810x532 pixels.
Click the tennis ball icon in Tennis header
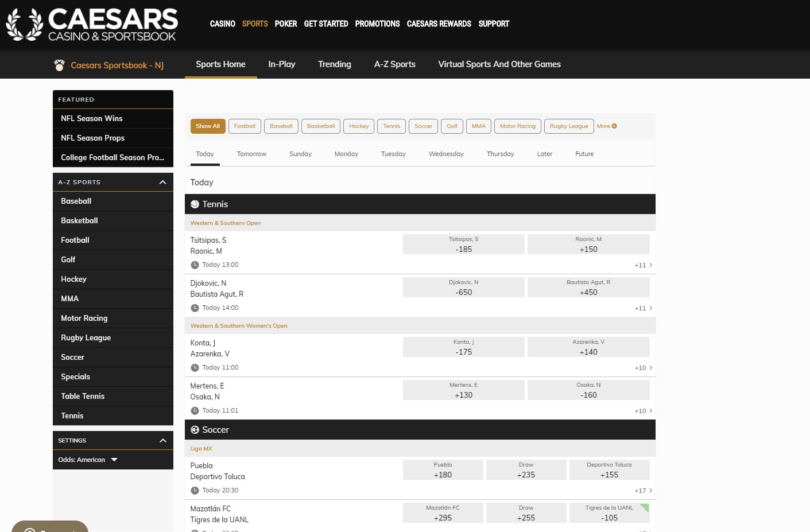(x=195, y=204)
